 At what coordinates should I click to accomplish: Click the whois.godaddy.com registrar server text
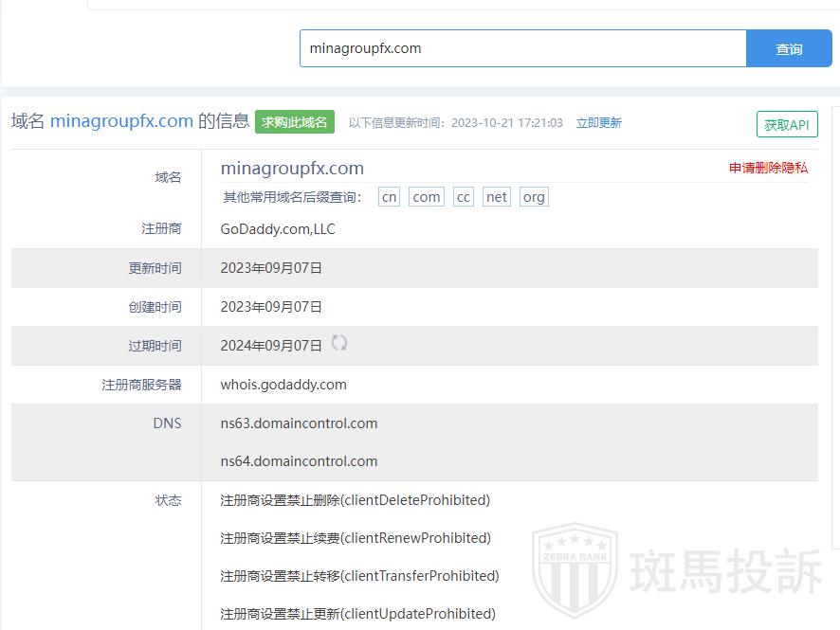tap(283, 385)
